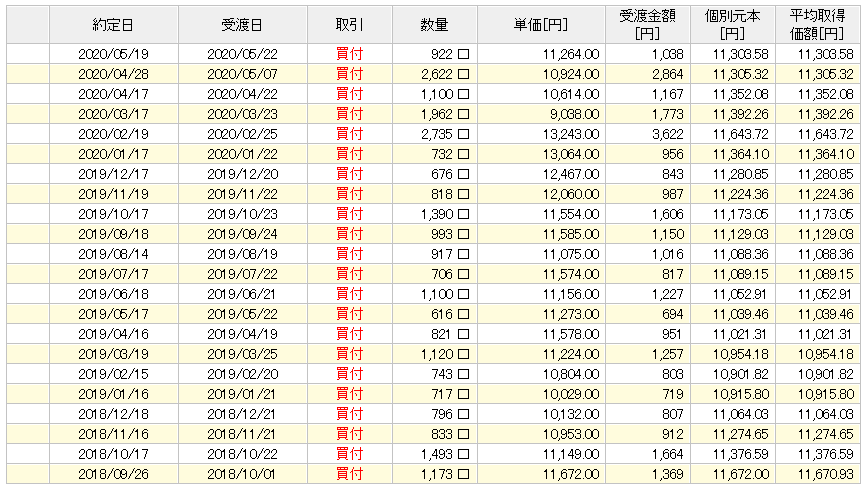Click quantity 1,120 口
864x488 pixels.
point(445,354)
